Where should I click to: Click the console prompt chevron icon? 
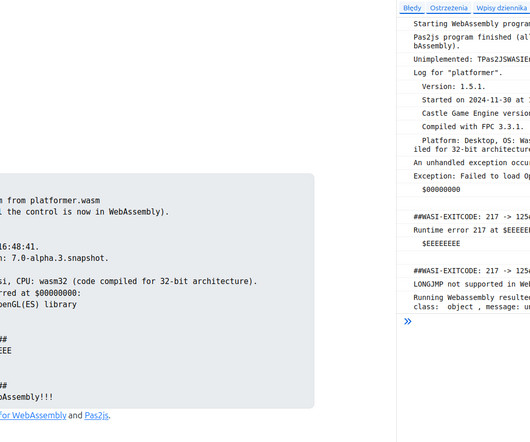408,321
